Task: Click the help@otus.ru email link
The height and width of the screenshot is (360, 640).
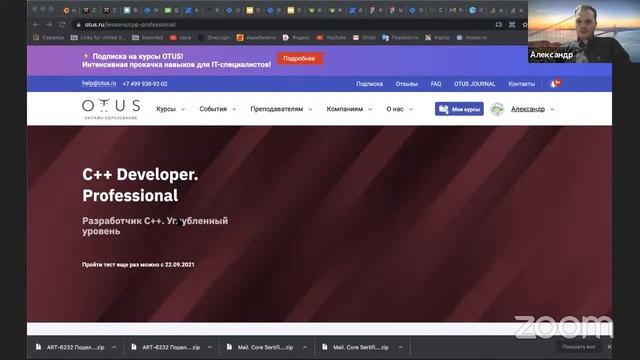Action: click(99, 83)
